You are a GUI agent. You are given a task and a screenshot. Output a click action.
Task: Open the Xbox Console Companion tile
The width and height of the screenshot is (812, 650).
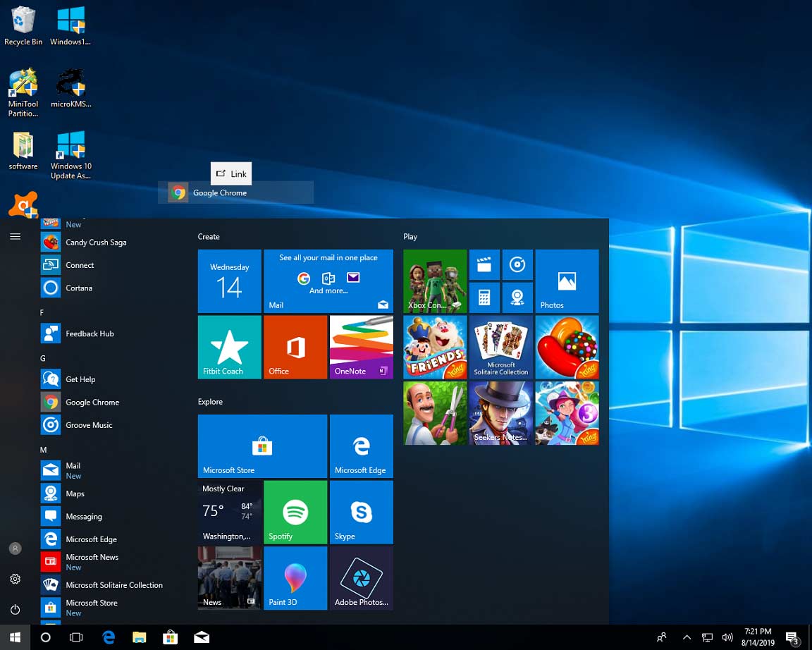click(x=435, y=281)
